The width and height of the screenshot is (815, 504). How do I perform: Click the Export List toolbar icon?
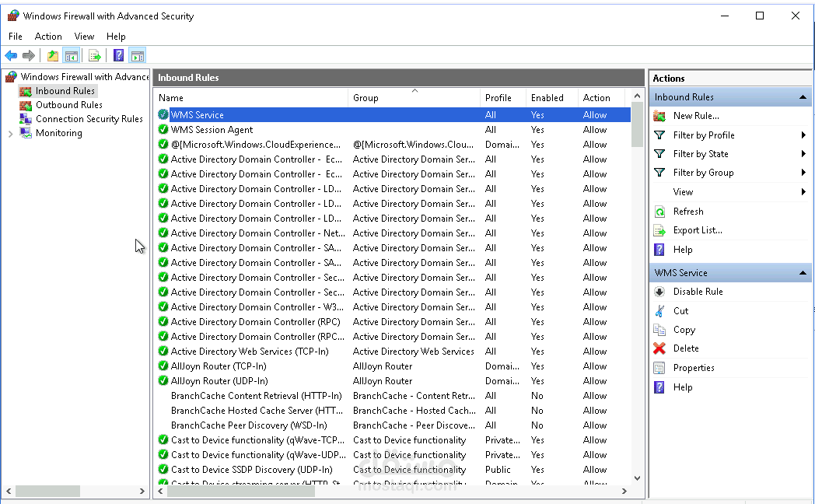[94, 55]
